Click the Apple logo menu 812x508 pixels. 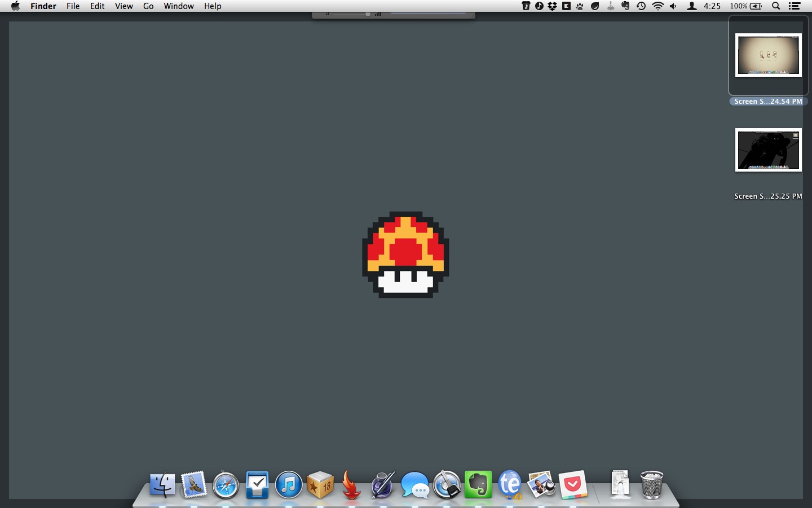point(15,6)
